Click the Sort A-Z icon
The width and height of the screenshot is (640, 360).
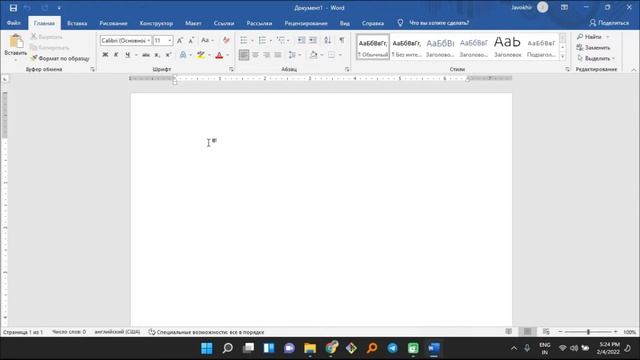coord(328,40)
